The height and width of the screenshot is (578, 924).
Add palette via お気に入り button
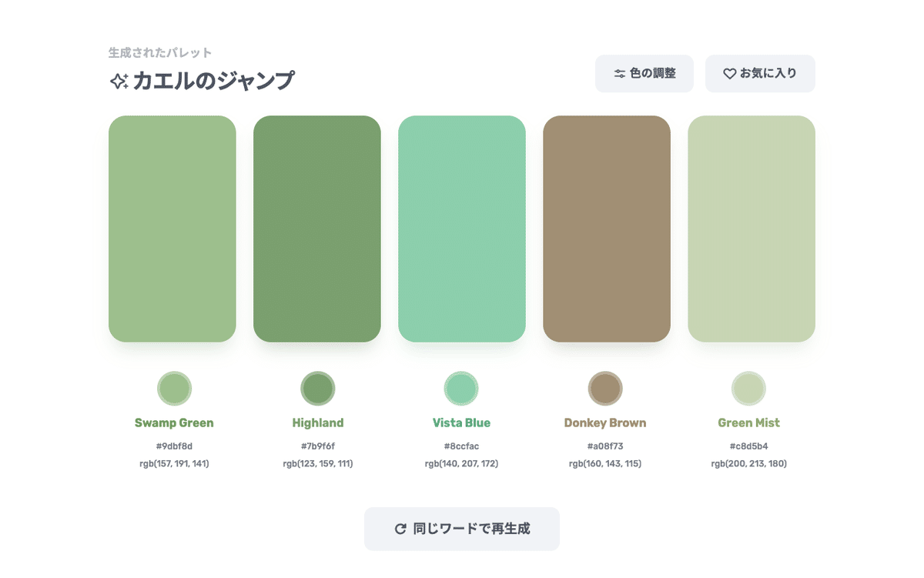760,74
